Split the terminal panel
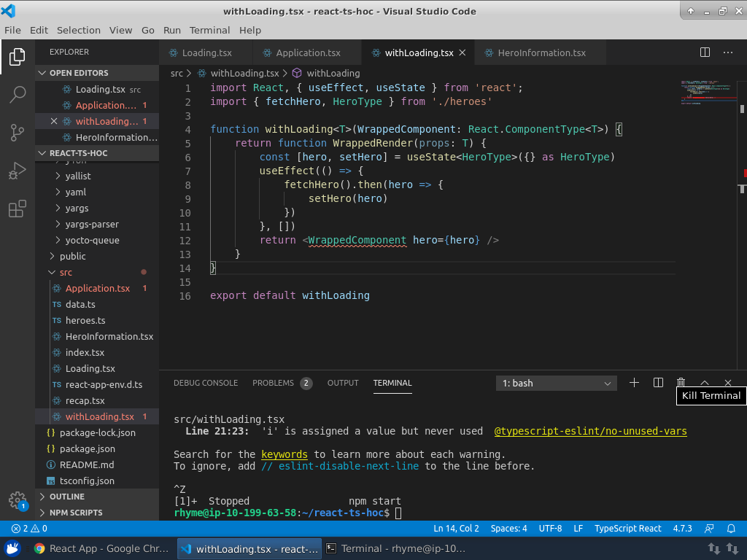The width and height of the screenshot is (747, 560). point(658,383)
